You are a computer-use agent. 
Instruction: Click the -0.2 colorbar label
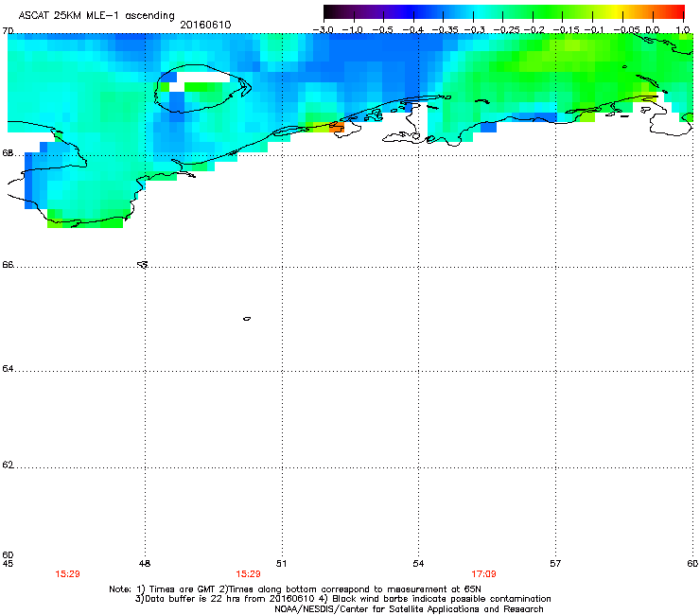click(x=534, y=30)
